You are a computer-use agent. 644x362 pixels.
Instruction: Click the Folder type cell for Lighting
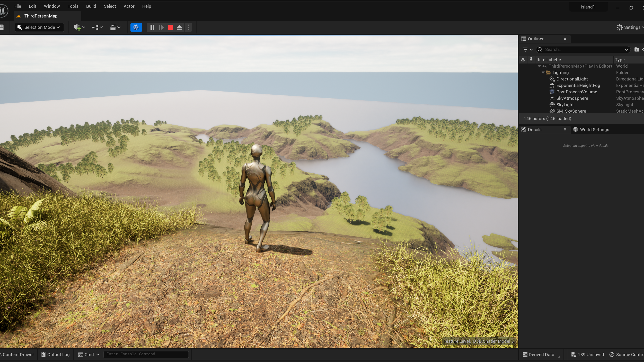tap(622, 73)
